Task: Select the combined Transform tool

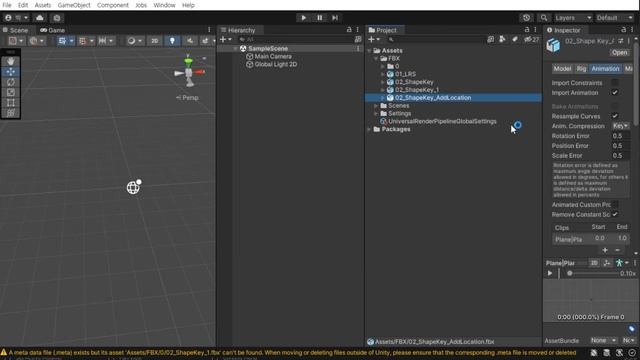Action: click(11, 113)
